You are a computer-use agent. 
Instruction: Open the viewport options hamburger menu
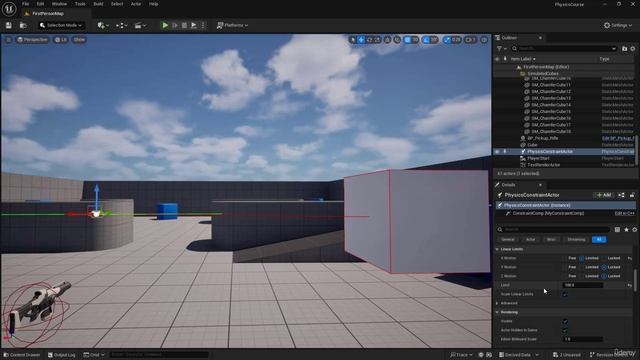coord(9,40)
